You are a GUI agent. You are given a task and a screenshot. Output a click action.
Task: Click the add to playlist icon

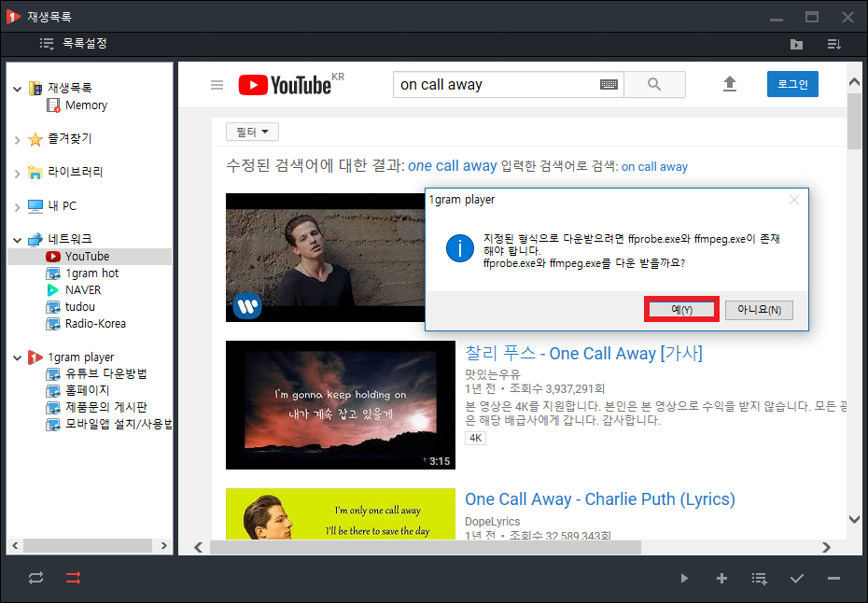(x=759, y=579)
